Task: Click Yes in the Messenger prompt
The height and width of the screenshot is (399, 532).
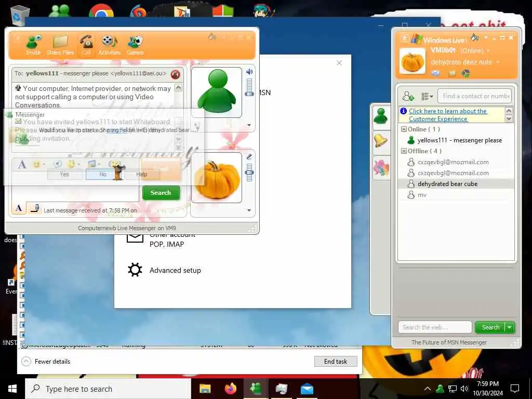Action: tap(64, 174)
